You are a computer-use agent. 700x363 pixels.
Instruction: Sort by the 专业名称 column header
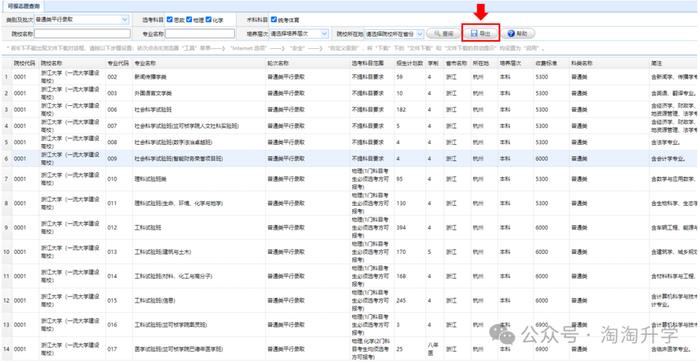[x=145, y=63]
